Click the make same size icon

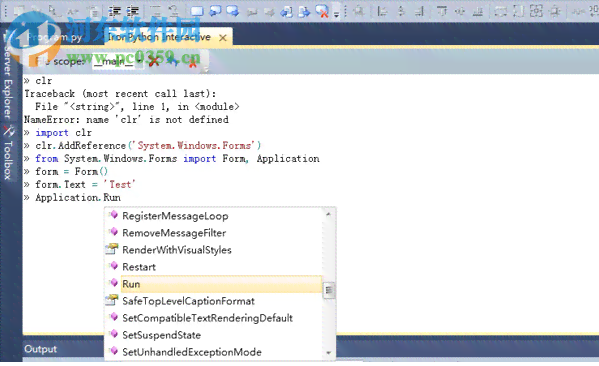[536, 11]
